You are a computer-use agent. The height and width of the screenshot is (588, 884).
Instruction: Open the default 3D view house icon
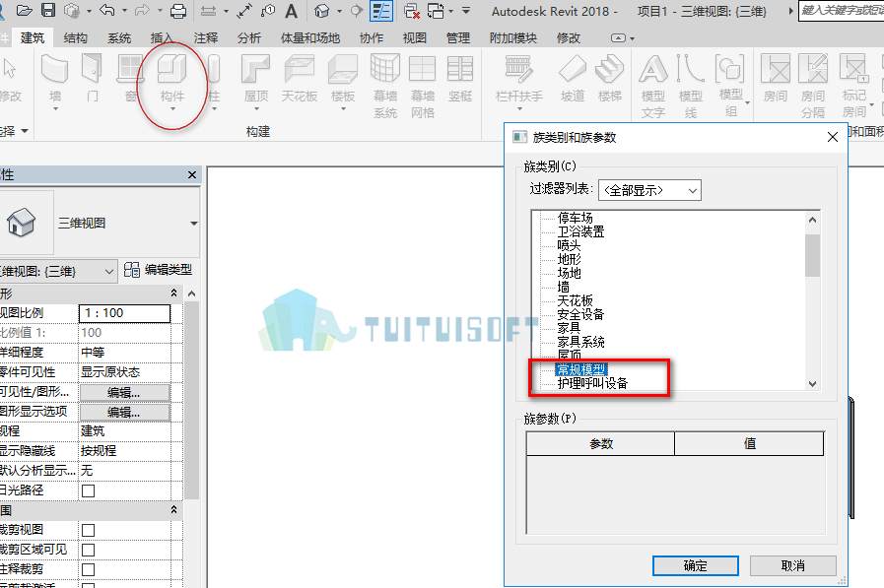pyautogui.click(x=322, y=11)
